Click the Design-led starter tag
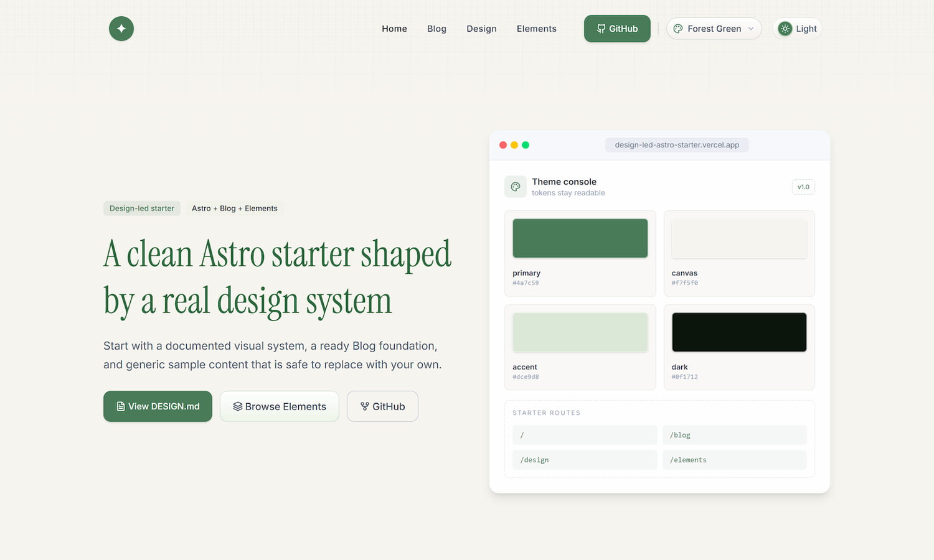Viewport: 934px width, 560px height. [x=142, y=208]
